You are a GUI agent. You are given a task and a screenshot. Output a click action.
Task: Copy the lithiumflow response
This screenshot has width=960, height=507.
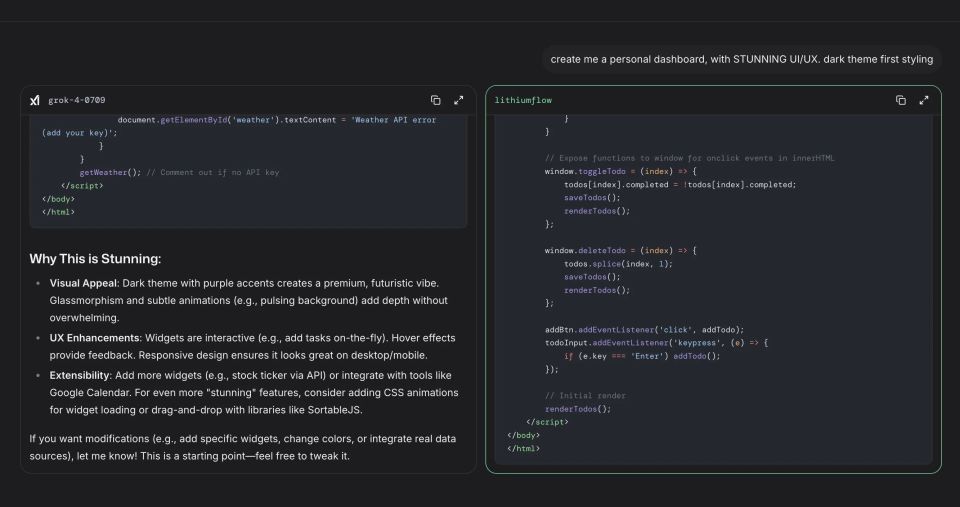pyautogui.click(x=900, y=100)
